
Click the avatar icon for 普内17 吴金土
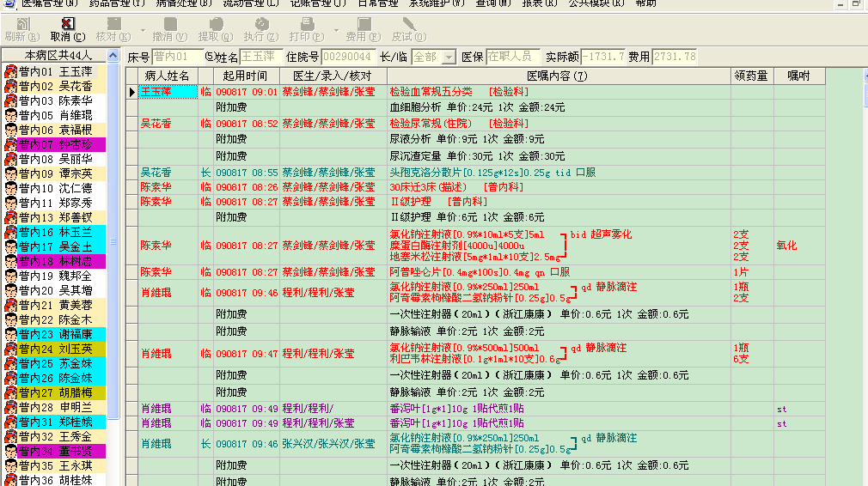click(10, 247)
